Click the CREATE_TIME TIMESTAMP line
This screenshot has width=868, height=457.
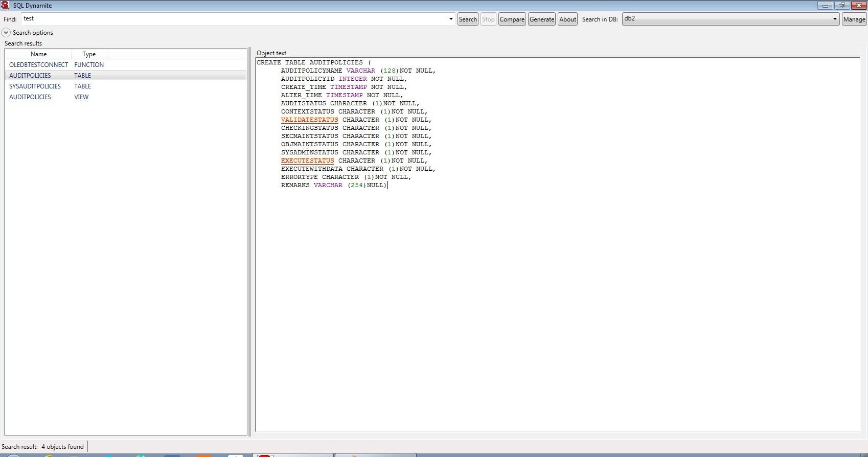point(344,87)
